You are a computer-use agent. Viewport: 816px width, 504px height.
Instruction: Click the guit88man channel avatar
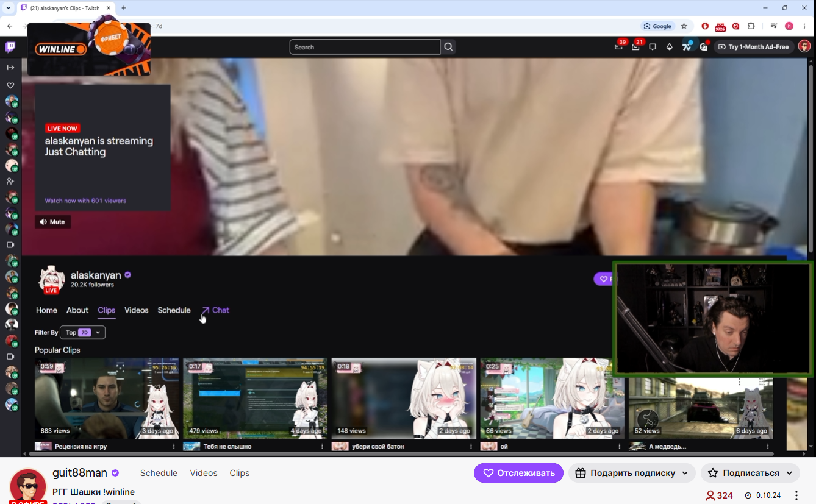tap(28, 486)
